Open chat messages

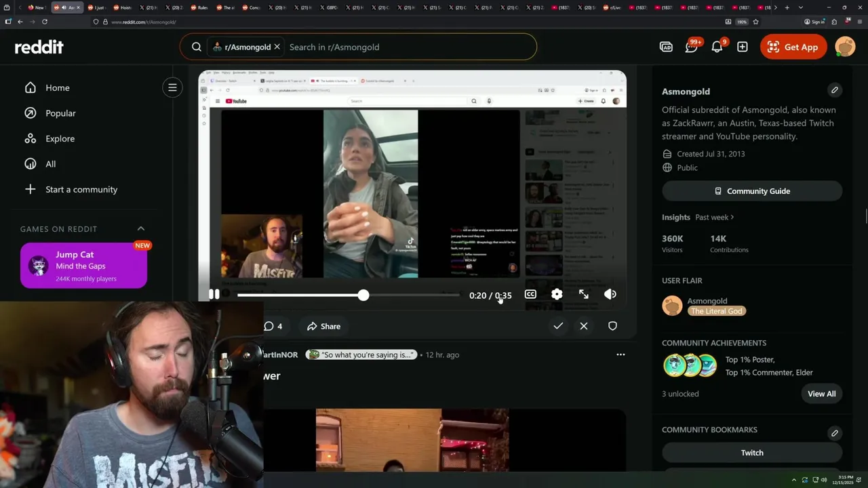(691, 47)
